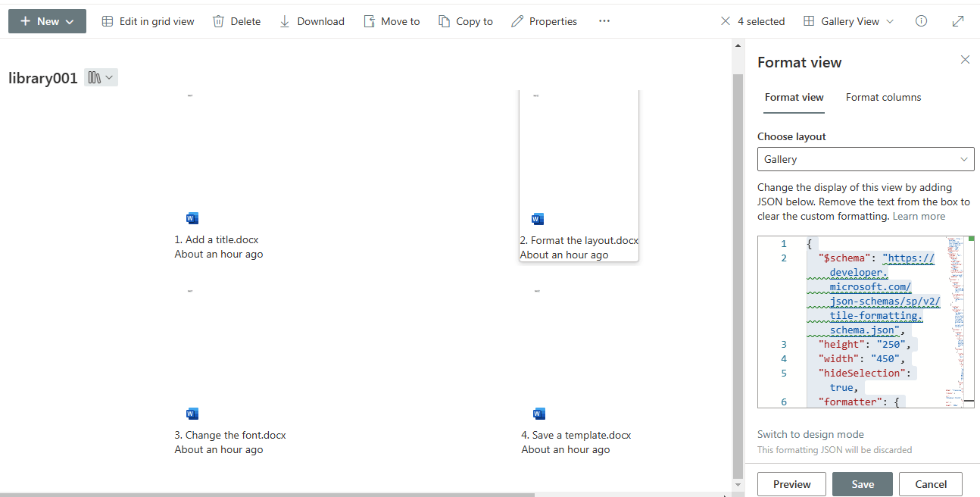Click timestamp under Save a template.docx
Viewport: 980px width, 497px height.
[x=566, y=449]
